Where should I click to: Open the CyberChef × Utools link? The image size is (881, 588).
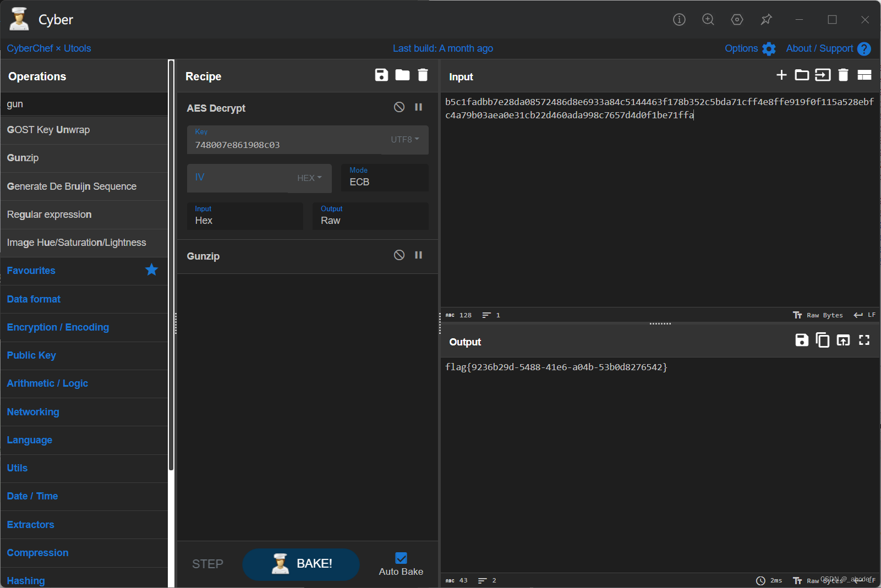click(x=49, y=48)
